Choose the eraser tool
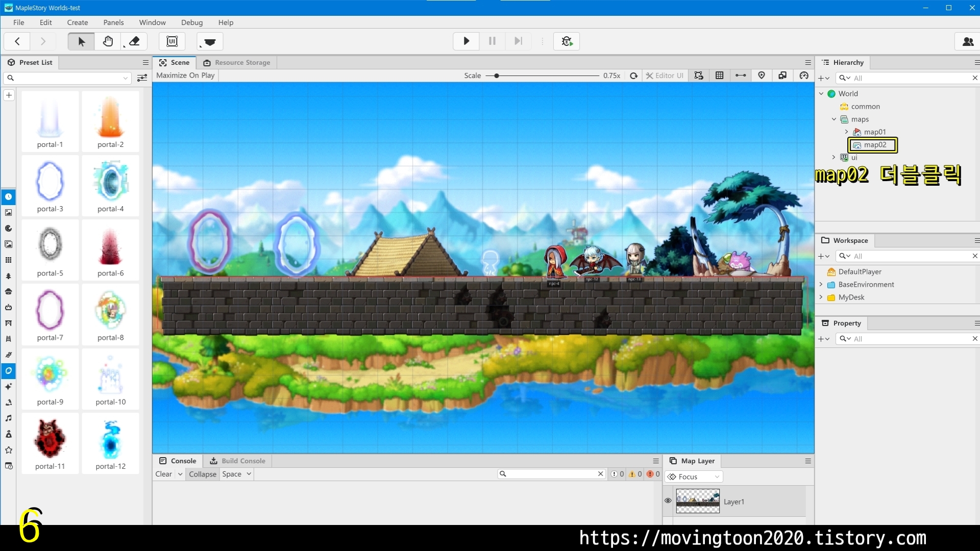Screen dimensions: 980x551 [134, 41]
